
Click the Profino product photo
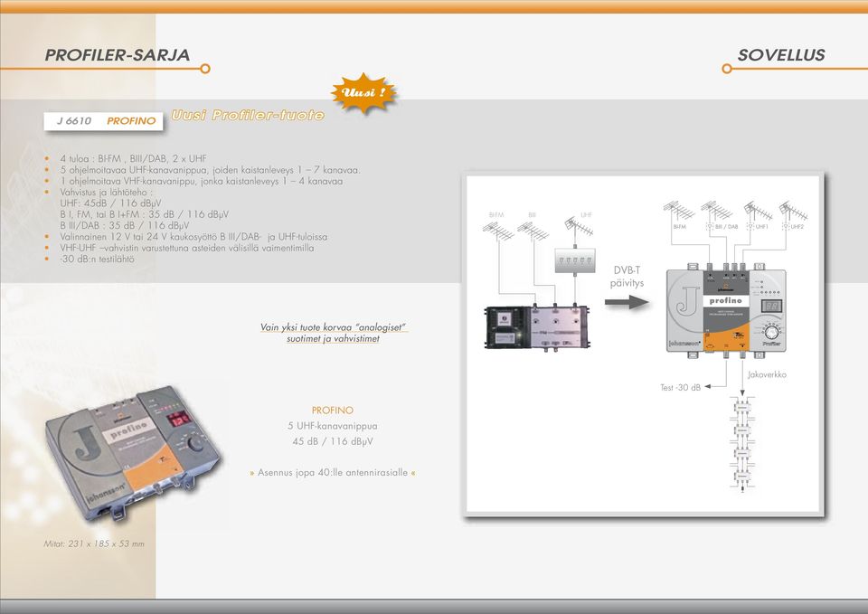click(x=133, y=453)
